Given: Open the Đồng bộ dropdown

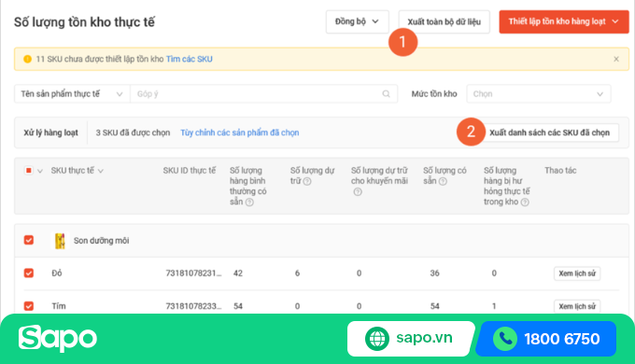Looking at the screenshot, I should pyautogui.click(x=357, y=21).
